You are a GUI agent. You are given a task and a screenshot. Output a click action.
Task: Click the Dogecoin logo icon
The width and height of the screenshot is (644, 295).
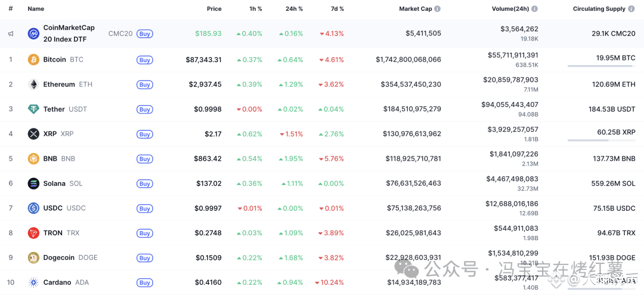(x=33, y=257)
